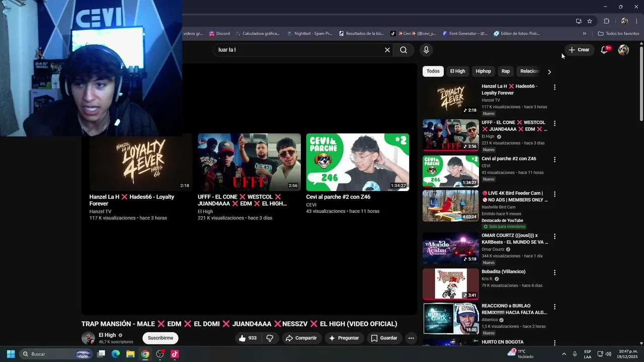Viewport: 644px width, 362px height.
Task: Open sidebar BURLAO REMIX reaction thumbnail
Action: pos(451,318)
